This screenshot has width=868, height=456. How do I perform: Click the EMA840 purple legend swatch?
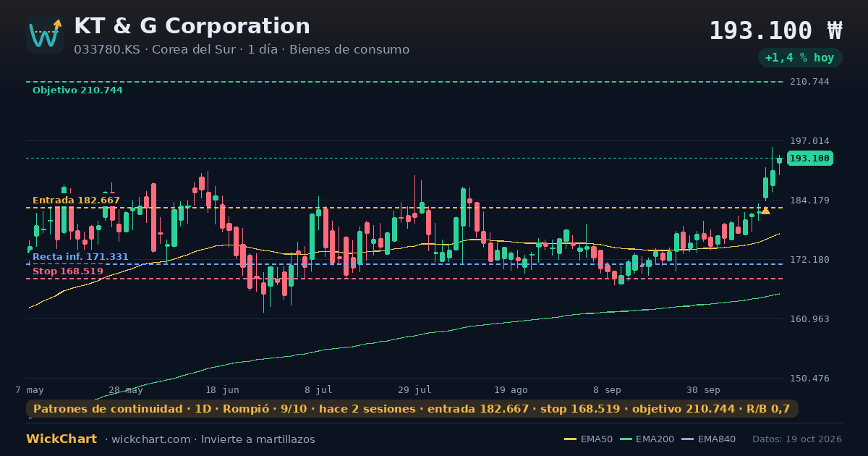coord(687,439)
